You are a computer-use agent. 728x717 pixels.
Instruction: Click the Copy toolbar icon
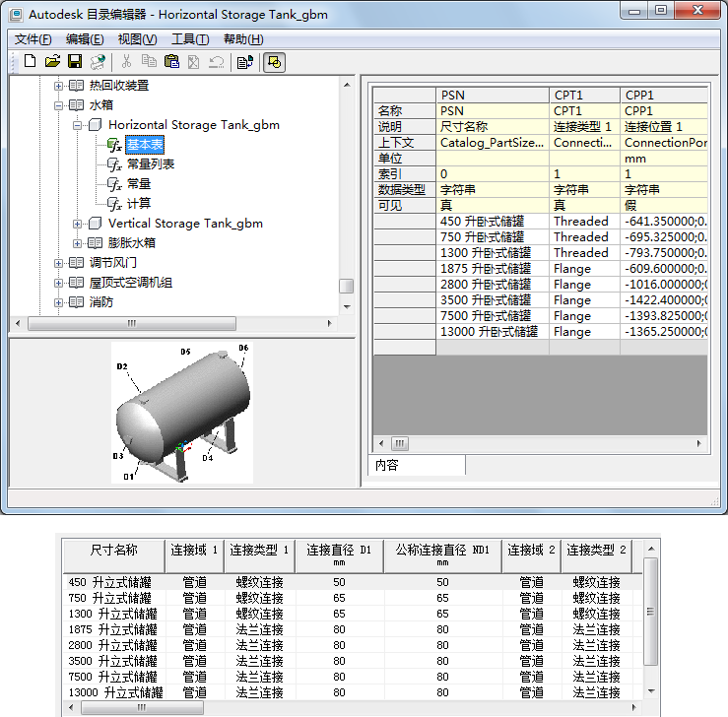click(149, 61)
